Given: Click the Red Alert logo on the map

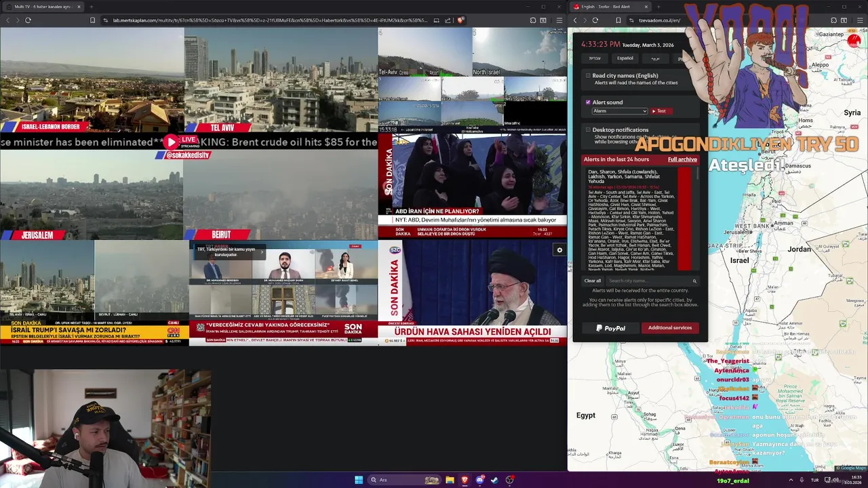Looking at the screenshot, I should pyautogui.click(x=854, y=41).
